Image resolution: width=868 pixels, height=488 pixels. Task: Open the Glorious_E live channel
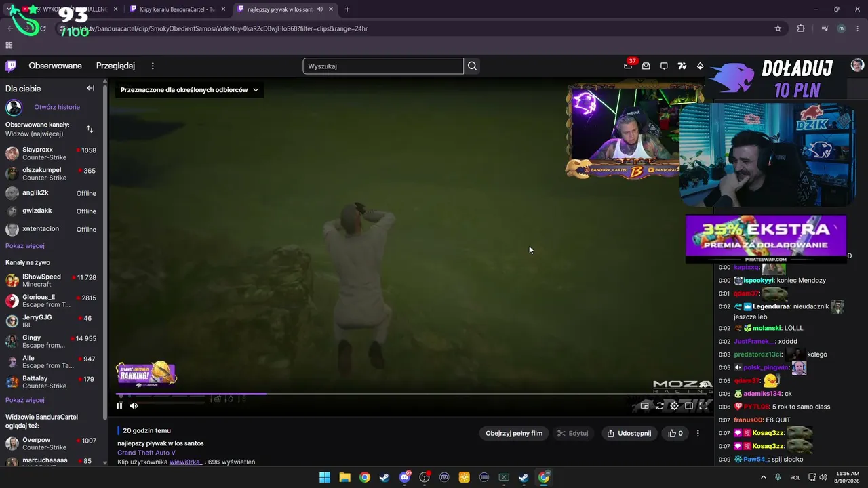[54, 301]
